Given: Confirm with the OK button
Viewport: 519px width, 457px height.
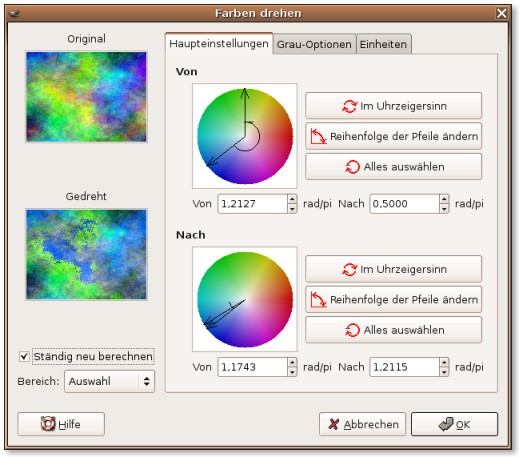Looking at the screenshot, I should [x=454, y=424].
